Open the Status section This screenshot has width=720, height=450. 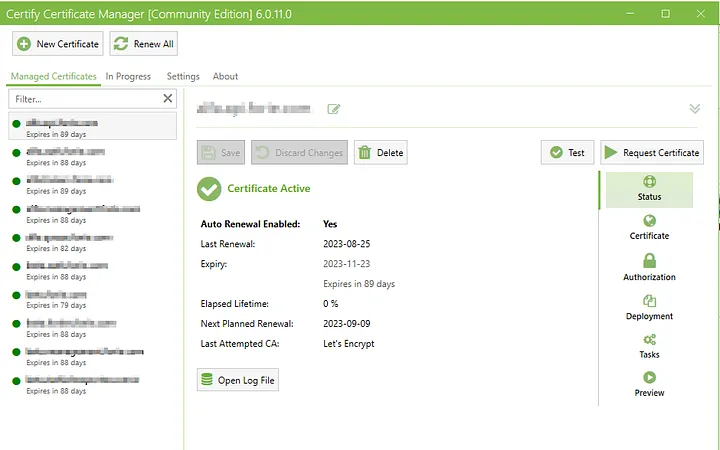coord(649,189)
